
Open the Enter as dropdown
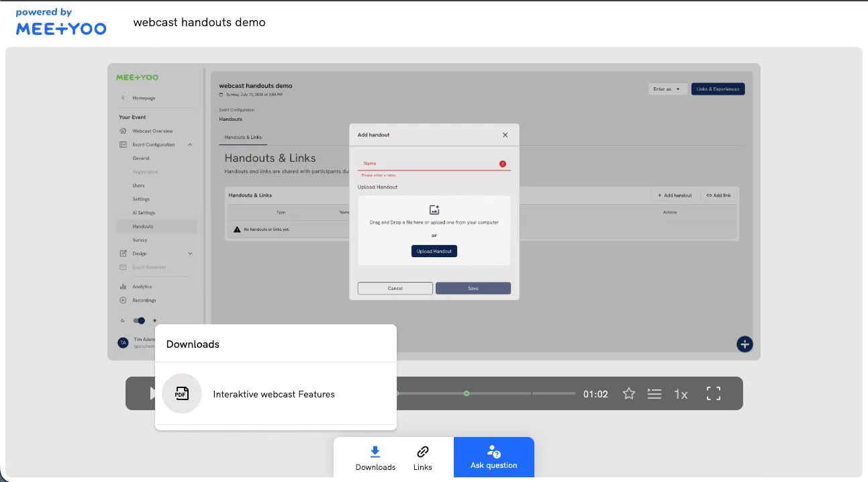tap(667, 89)
